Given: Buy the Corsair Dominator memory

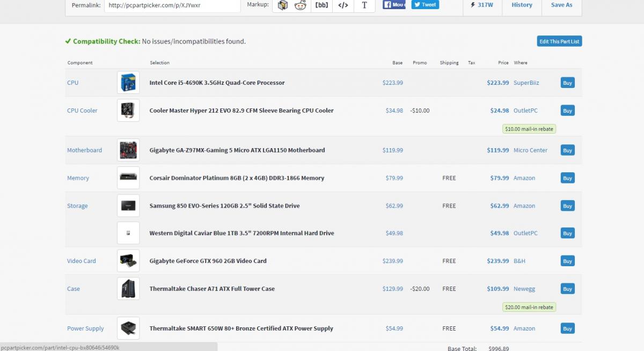Looking at the screenshot, I should coord(567,178).
